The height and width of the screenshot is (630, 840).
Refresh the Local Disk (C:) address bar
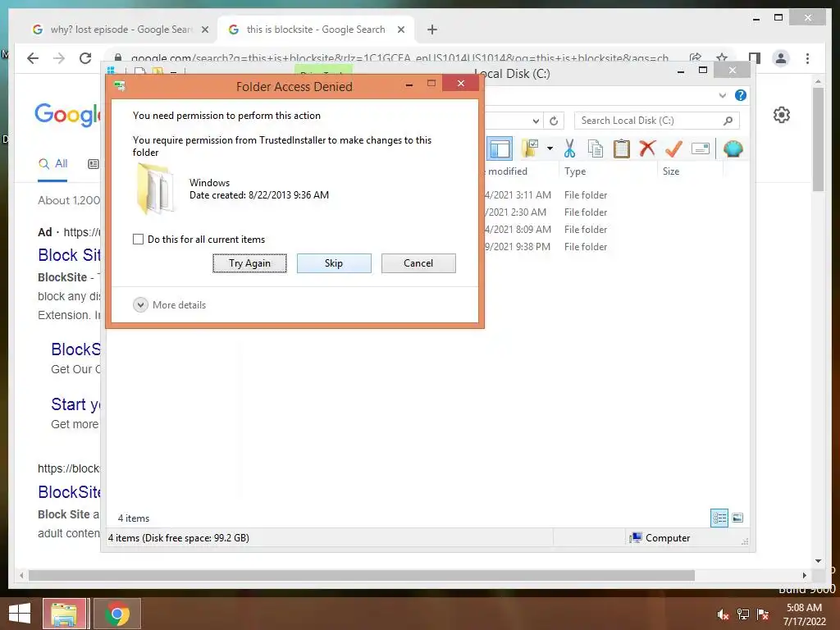pos(554,121)
